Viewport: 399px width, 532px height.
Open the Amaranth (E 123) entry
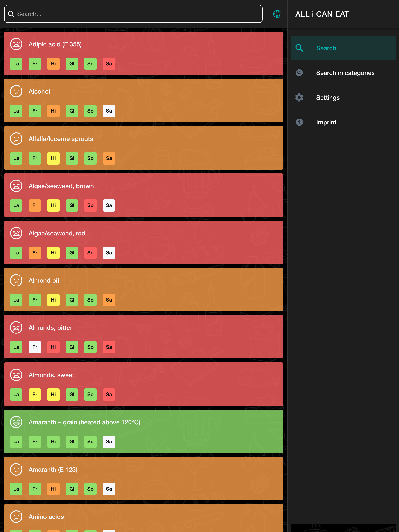(x=144, y=479)
